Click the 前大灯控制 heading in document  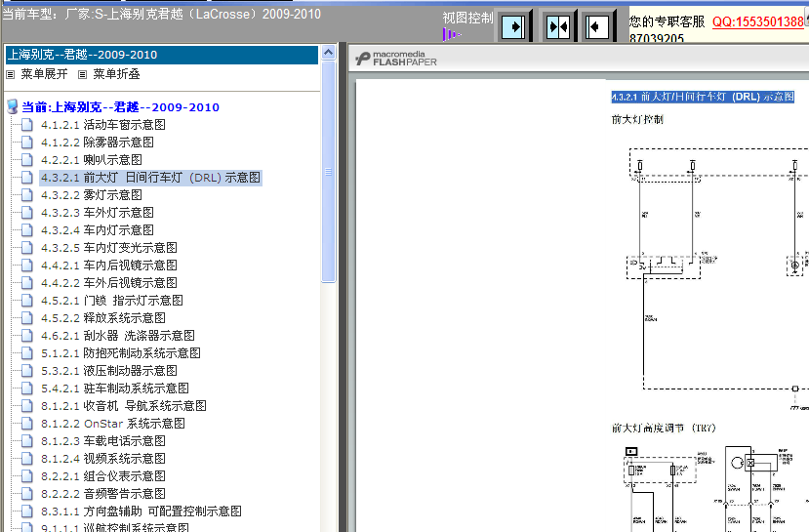point(637,119)
